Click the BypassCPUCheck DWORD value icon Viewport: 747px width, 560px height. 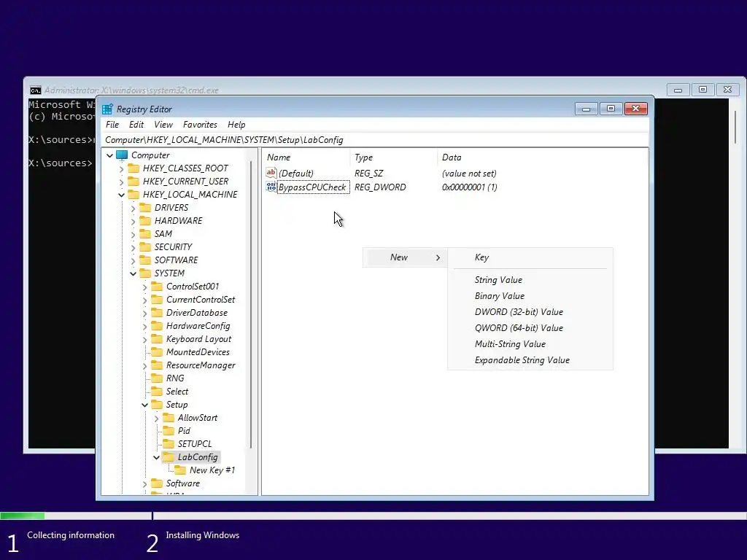271,187
